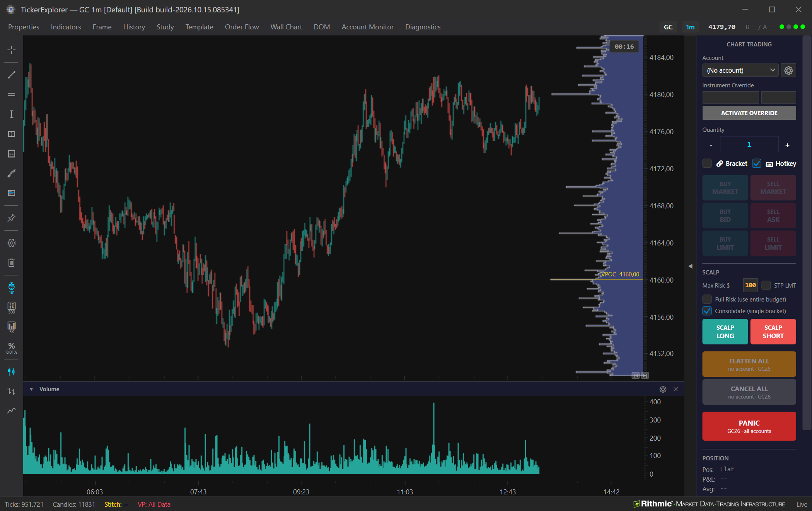Collapse the chart trading side panel arrow
The height and width of the screenshot is (511, 812).
tap(690, 266)
